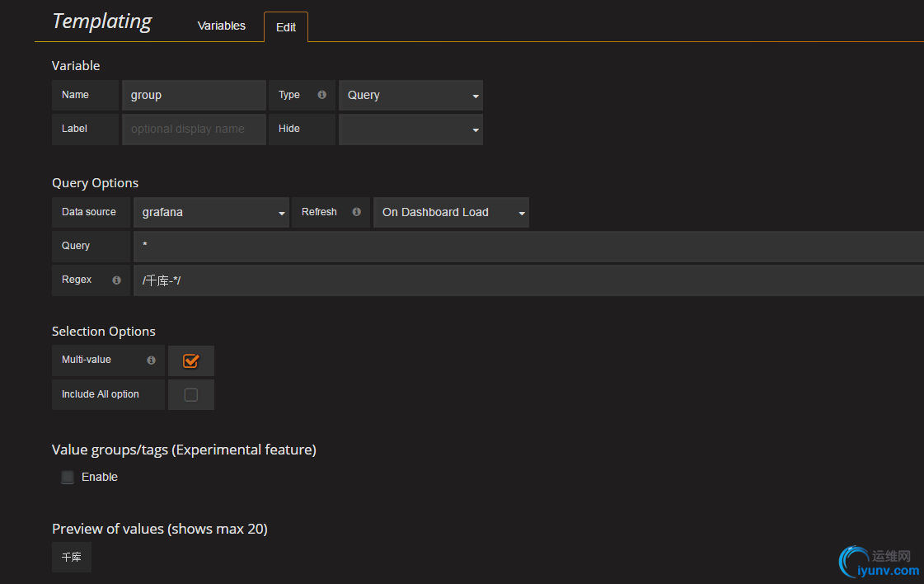Click the Query input field

click(x=528, y=246)
